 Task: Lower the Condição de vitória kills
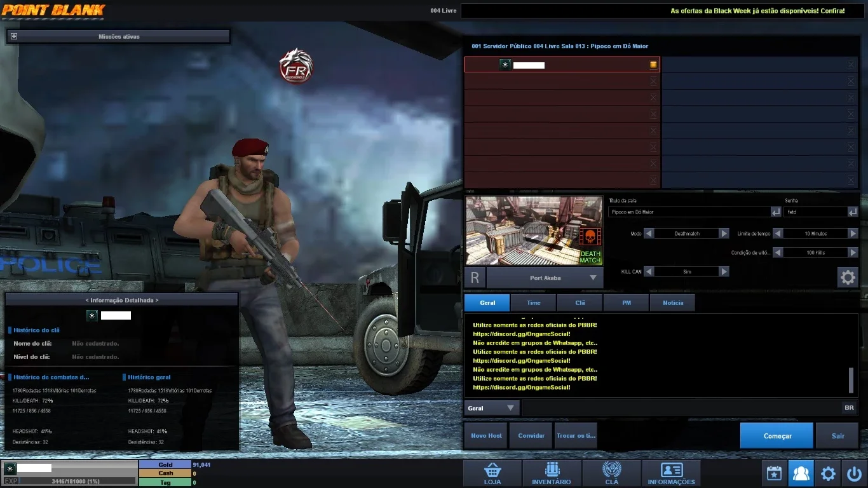(778, 253)
